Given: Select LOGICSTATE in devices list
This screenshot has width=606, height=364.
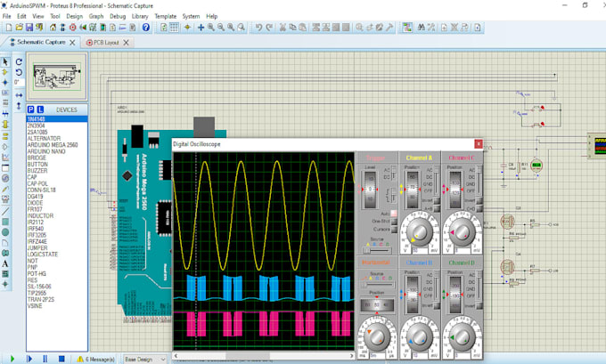Looking at the screenshot, I should (43, 255).
